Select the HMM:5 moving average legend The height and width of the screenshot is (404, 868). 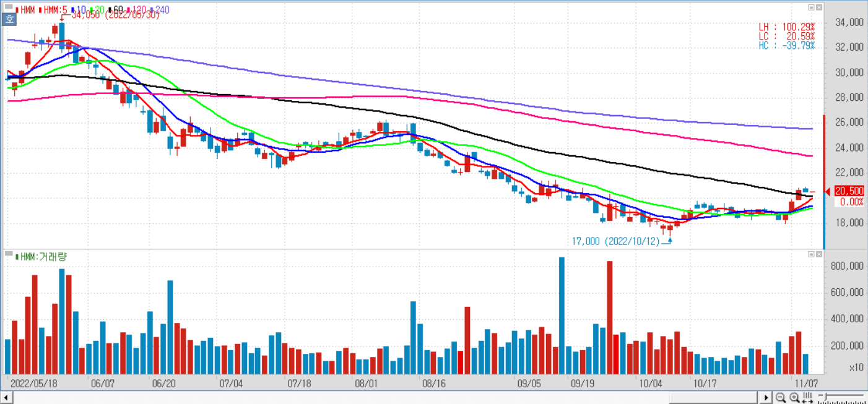(52, 10)
